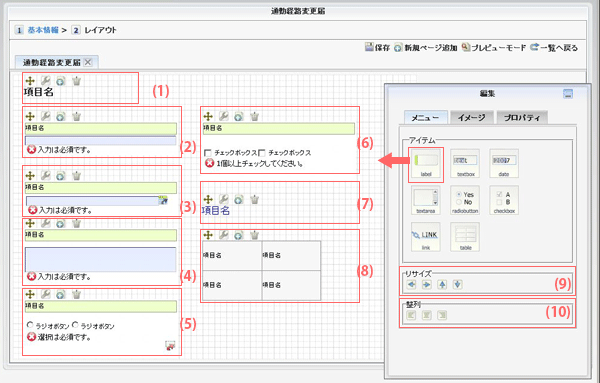Click the resize left arrow
The width and height of the screenshot is (600, 383).
click(x=411, y=284)
